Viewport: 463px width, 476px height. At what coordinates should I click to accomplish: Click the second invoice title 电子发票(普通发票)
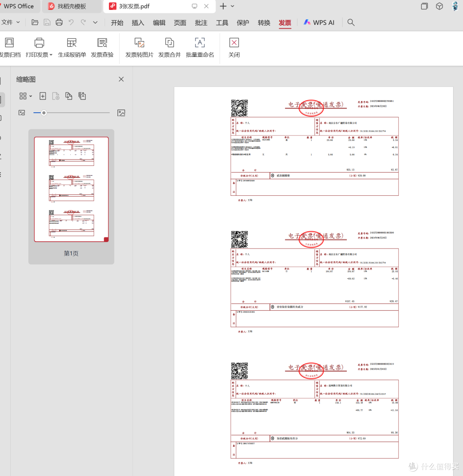pos(316,236)
